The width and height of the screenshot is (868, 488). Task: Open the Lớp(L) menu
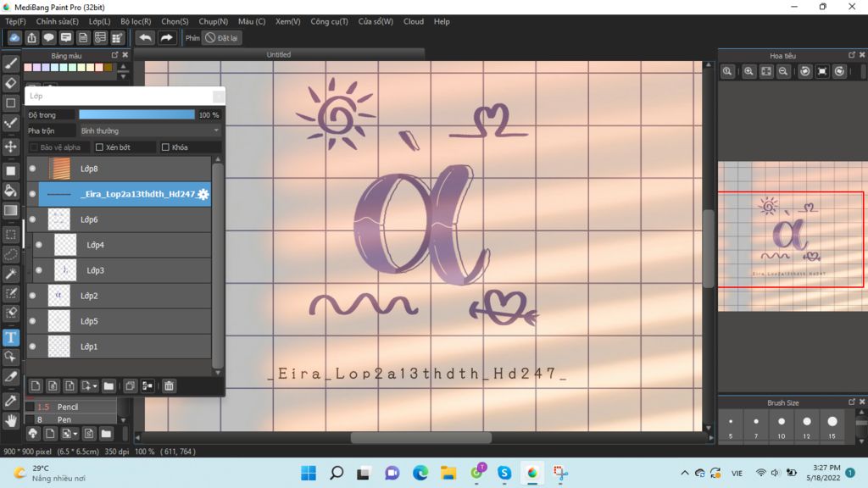(100, 21)
